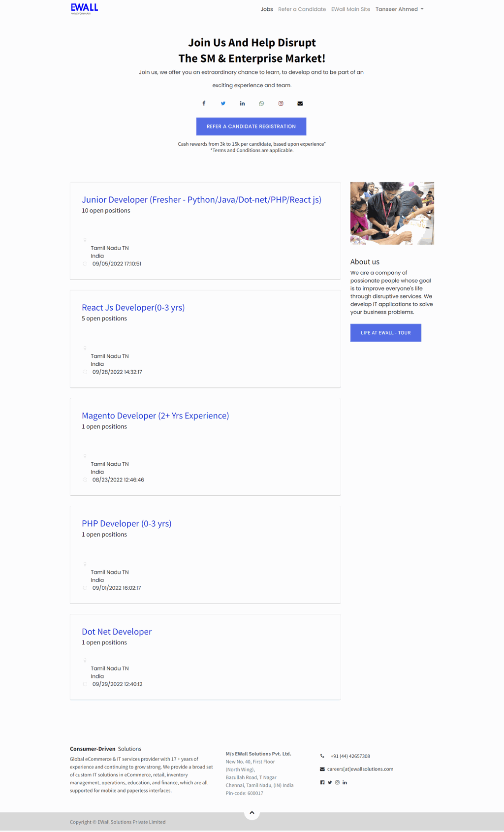Screen dimensions: 504x832
Task: Expand the Tanseer Ahmed user dropdown
Action: pyautogui.click(x=399, y=9)
